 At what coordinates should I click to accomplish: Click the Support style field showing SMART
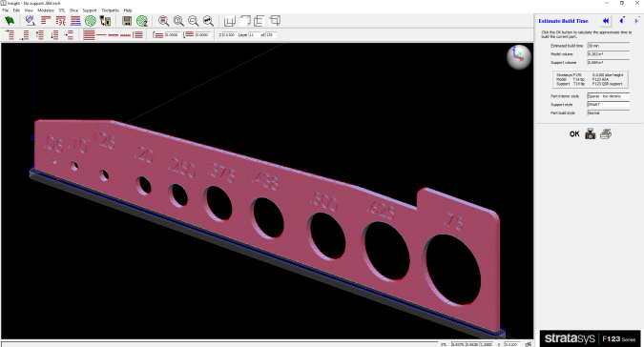point(609,105)
